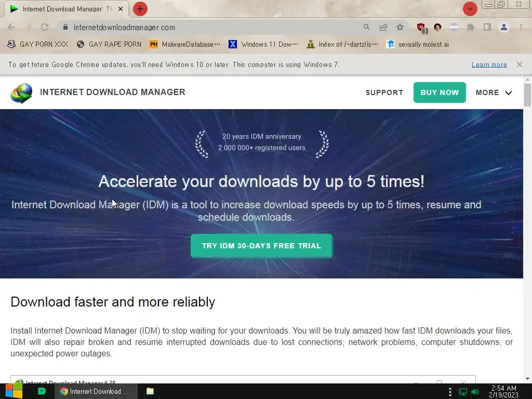Click the 'To get future Google Chrome updates' notice
This screenshot has width=532, height=399.
(174, 64)
